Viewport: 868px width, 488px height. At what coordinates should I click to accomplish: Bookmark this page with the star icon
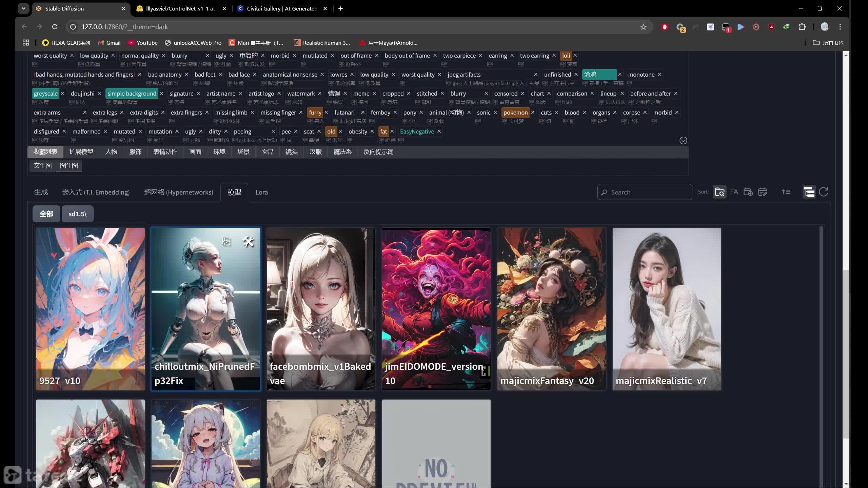coord(644,27)
